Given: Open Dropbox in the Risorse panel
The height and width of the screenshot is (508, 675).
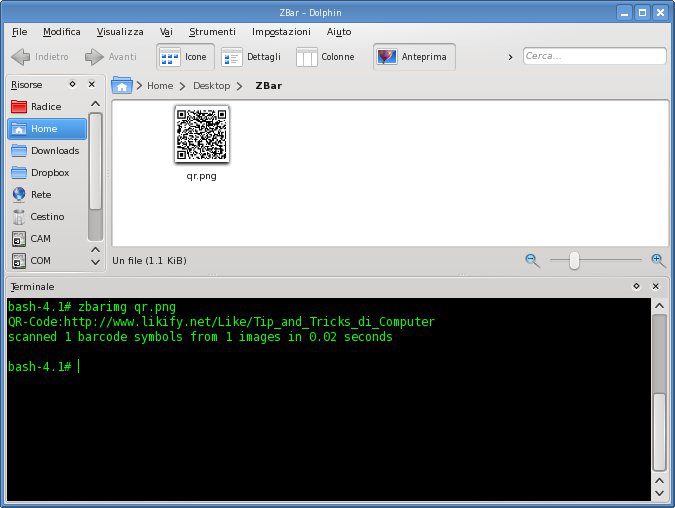Looking at the screenshot, I should point(46,173).
